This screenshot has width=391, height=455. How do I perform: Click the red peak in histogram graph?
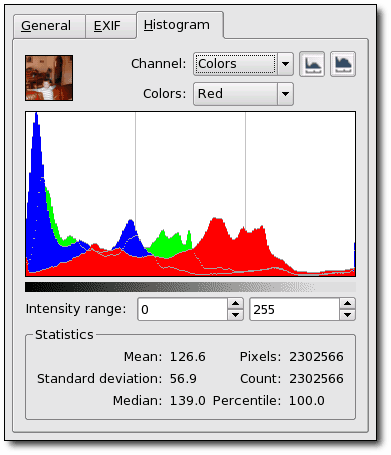pyautogui.click(x=217, y=233)
